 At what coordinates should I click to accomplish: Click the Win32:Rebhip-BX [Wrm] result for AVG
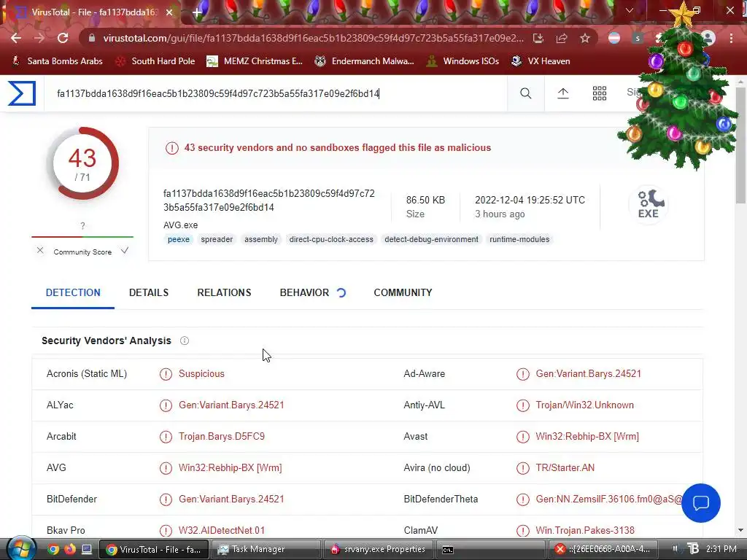(x=230, y=467)
